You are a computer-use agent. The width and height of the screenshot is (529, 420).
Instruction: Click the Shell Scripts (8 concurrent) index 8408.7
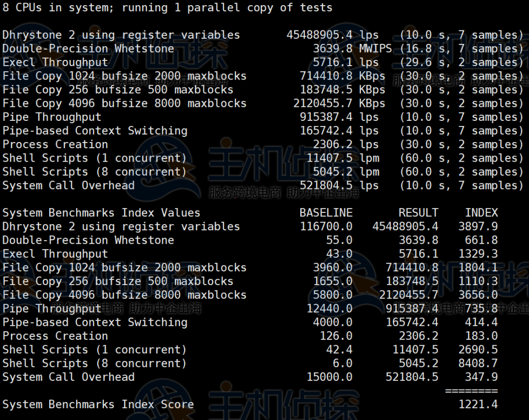coord(478,364)
